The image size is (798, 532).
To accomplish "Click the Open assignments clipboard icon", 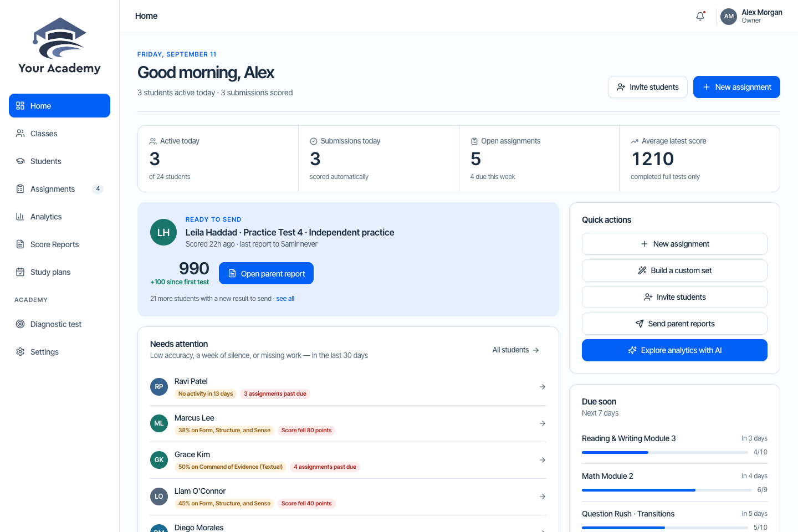I will coord(474,141).
